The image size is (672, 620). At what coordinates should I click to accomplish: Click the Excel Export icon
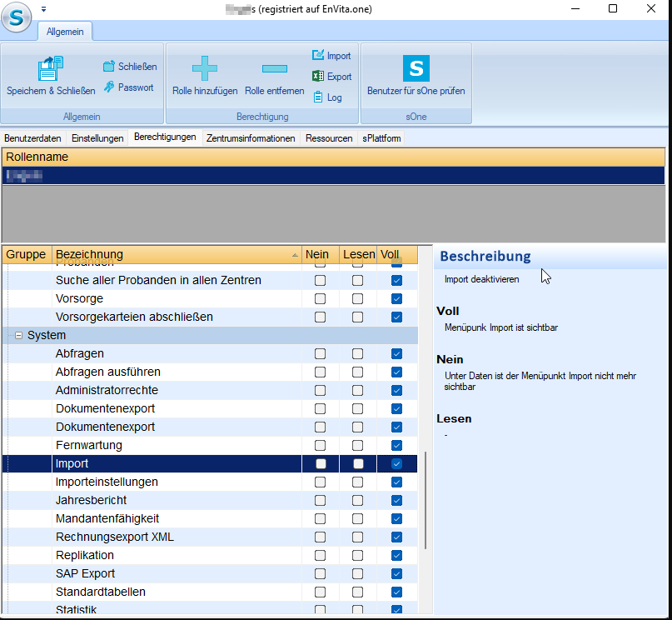coord(318,77)
